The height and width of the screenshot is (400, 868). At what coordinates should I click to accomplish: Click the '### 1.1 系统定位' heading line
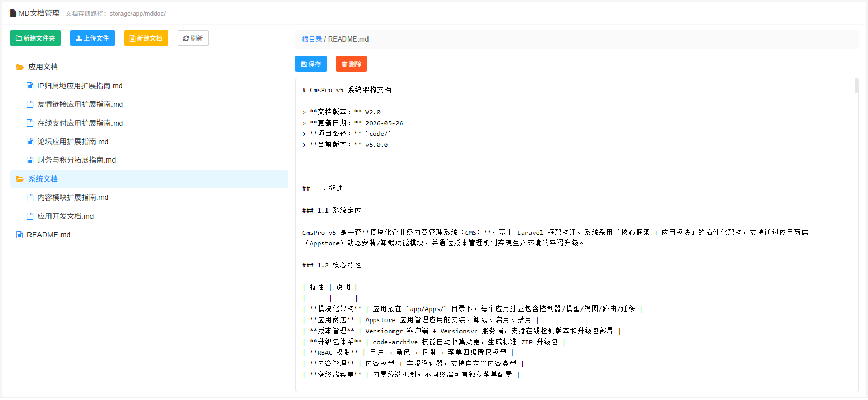332,211
